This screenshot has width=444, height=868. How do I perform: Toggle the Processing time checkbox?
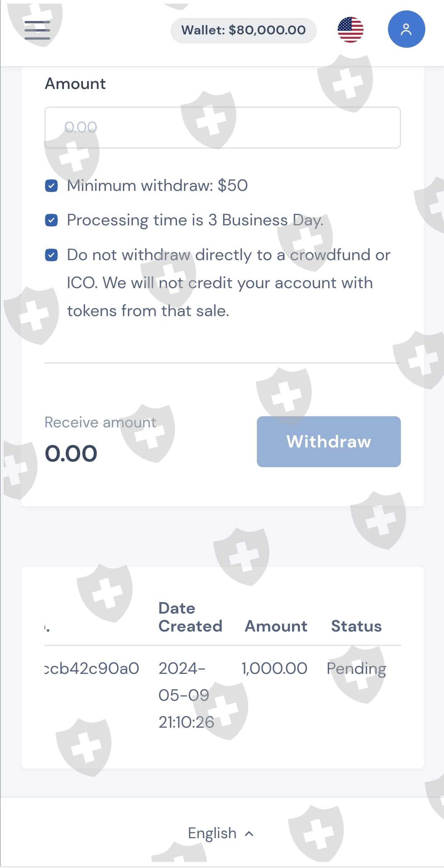(51, 220)
